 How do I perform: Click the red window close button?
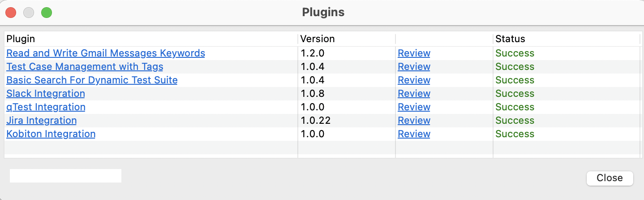tap(11, 13)
